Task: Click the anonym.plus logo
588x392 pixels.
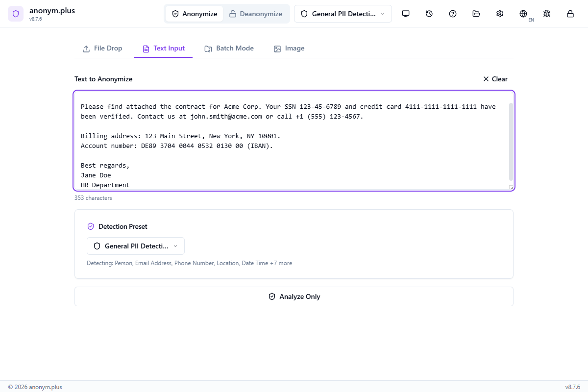Action: (16, 13)
